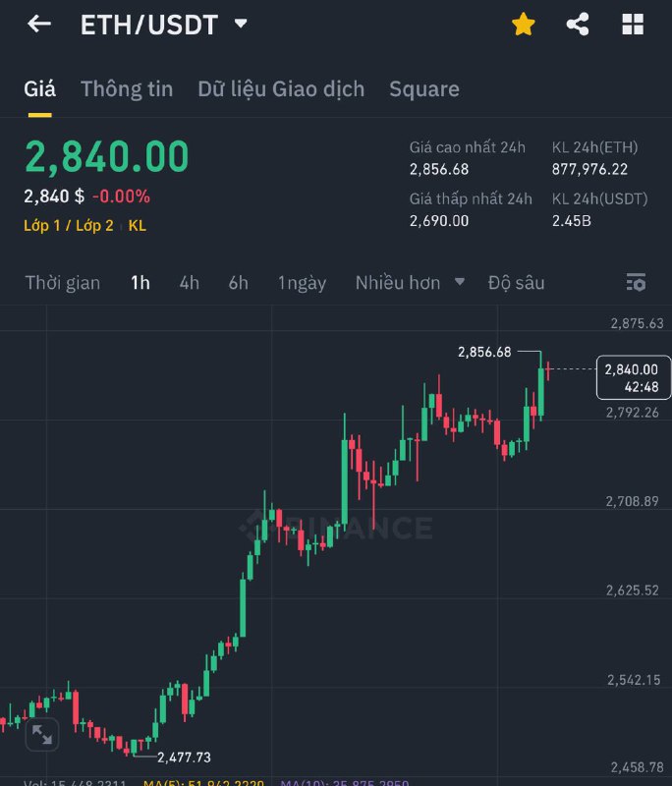Open the share icon
Screen dimensions: 672x786
(578, 26)
